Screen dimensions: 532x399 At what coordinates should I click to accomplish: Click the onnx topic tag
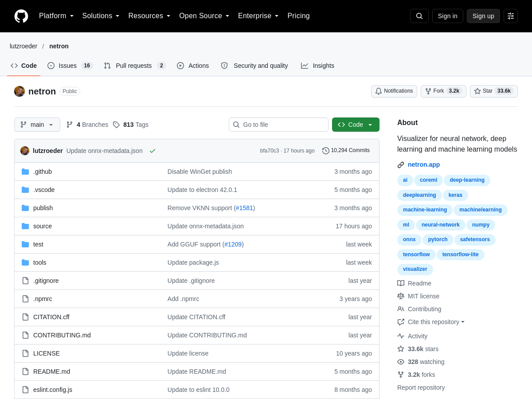409,239
